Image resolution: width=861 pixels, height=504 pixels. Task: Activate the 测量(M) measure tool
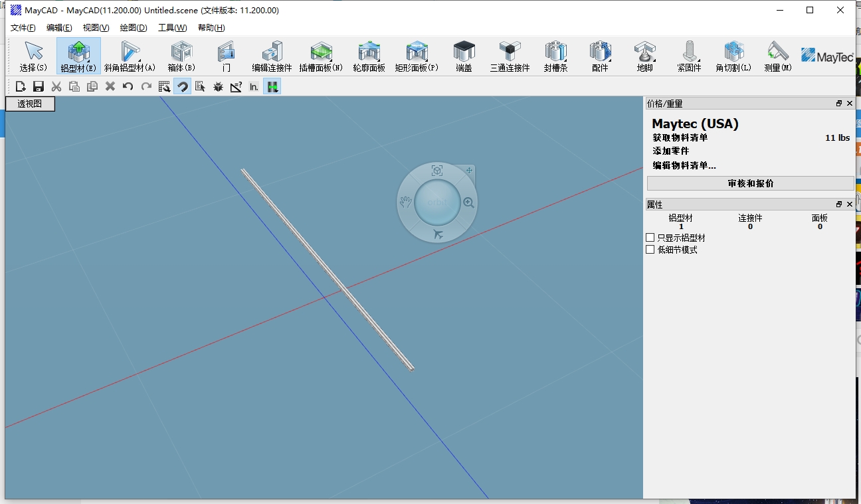(x=777, y=55)
